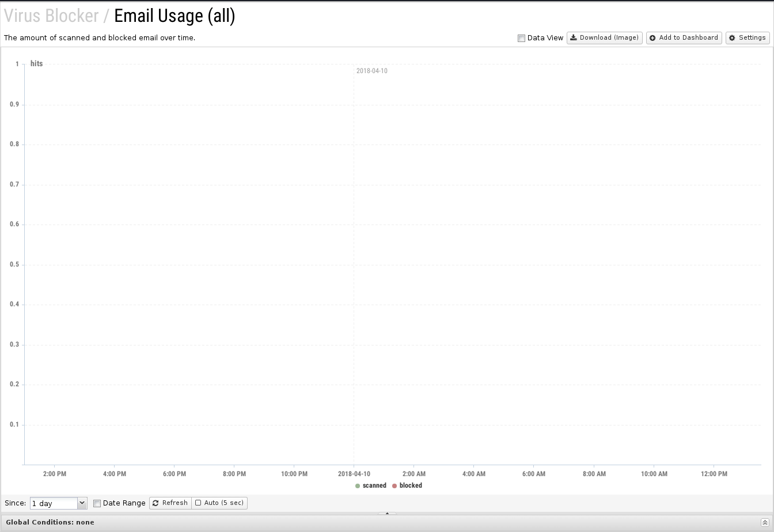Viewport: 774px width, 532px height.
Task: Click the double-chevron icon on Global Conditions bar
Action: point(765,523)
